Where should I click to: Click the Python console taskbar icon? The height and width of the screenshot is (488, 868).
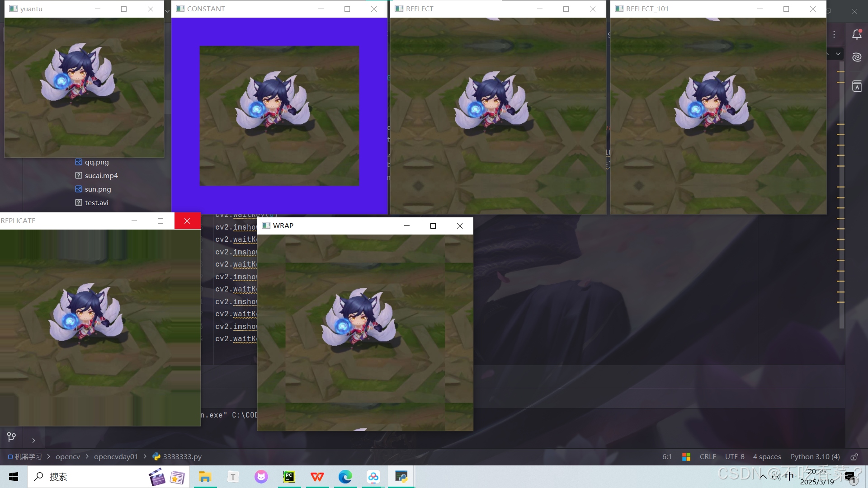(x=401, y=477)
